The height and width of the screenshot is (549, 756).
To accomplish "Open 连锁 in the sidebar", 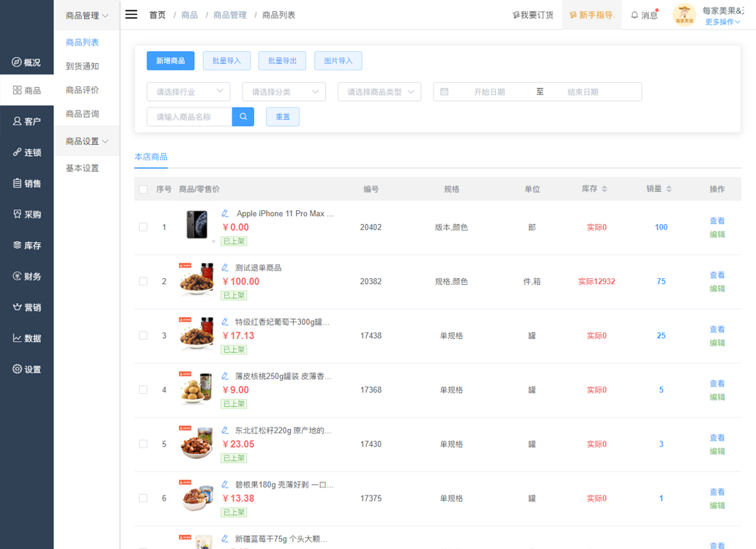I will point(26,152).
